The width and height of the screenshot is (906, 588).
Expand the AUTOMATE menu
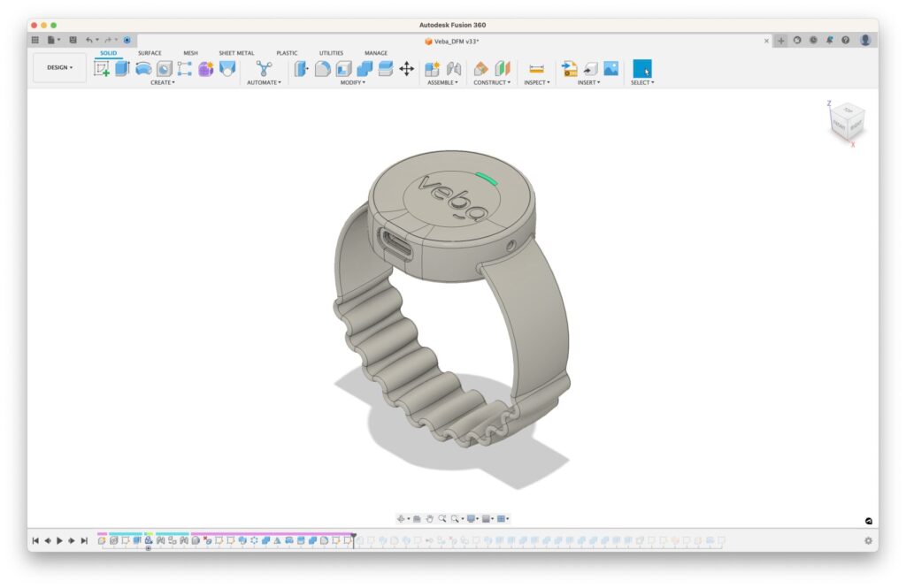264,82
